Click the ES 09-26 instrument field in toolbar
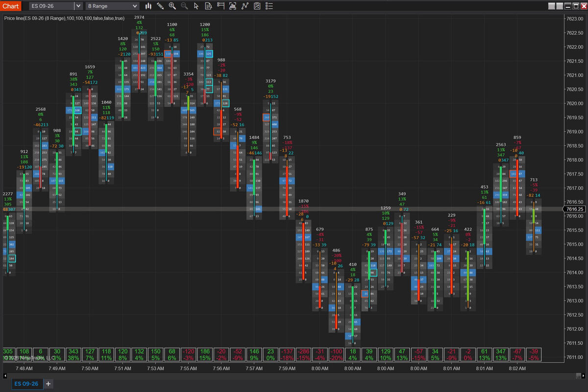Image resolution: width=588 pixels, height=392 pixels. coord(51,6)
